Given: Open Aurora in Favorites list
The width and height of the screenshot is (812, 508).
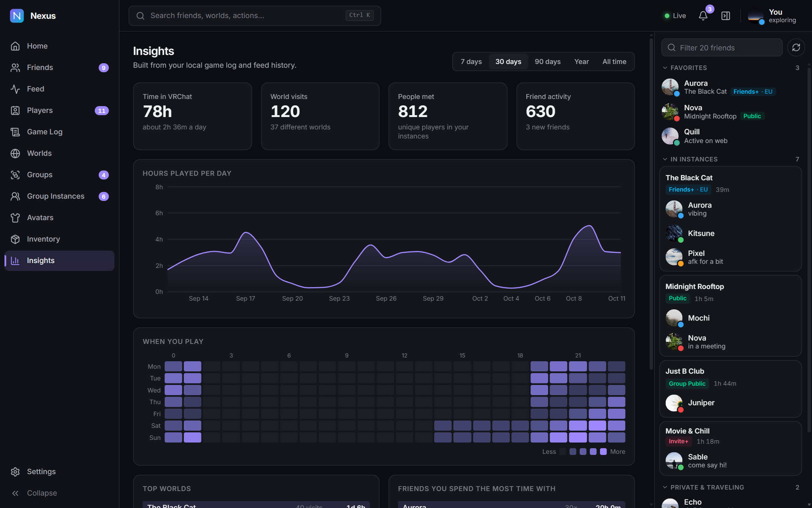Looking at the screenshot, I should click(x=731, y=87).
